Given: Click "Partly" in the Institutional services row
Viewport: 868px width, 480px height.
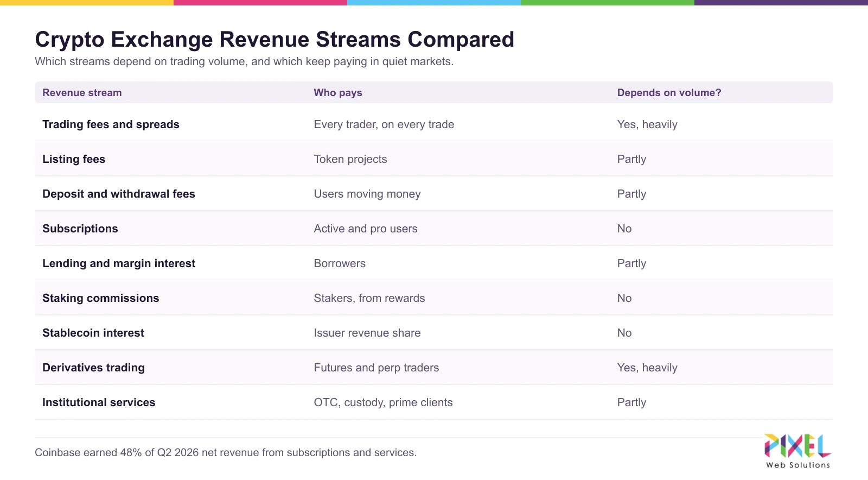Looking at the screenshot, I should click(631, 402).
